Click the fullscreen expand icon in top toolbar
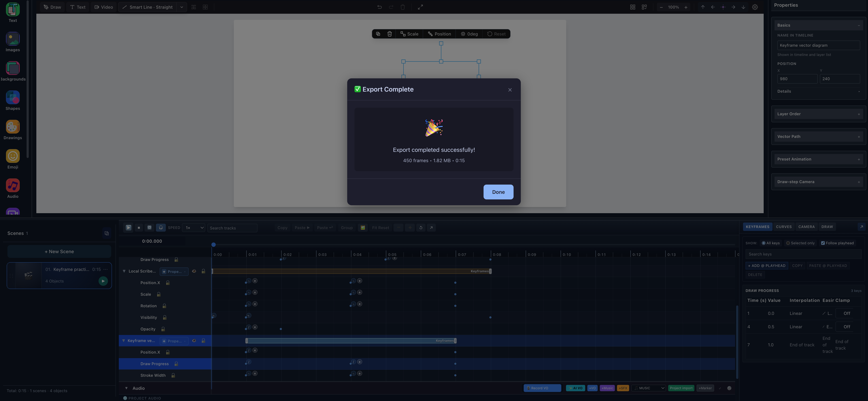 coord(420,7)
